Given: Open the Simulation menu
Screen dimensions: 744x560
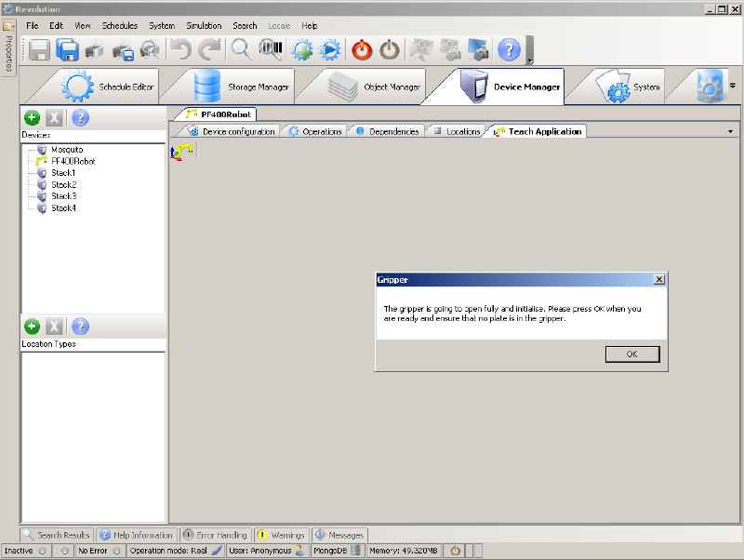Looking at the screenshot, I should point(204,26).
